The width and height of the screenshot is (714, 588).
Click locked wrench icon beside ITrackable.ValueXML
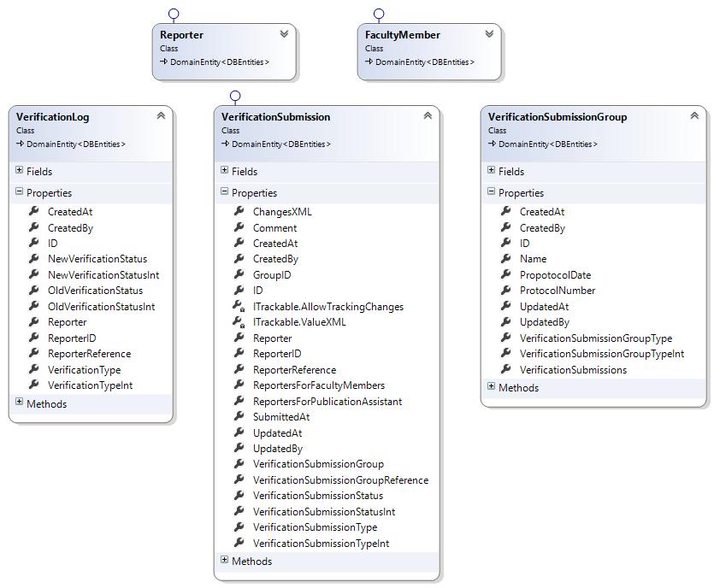pos(239,321)
